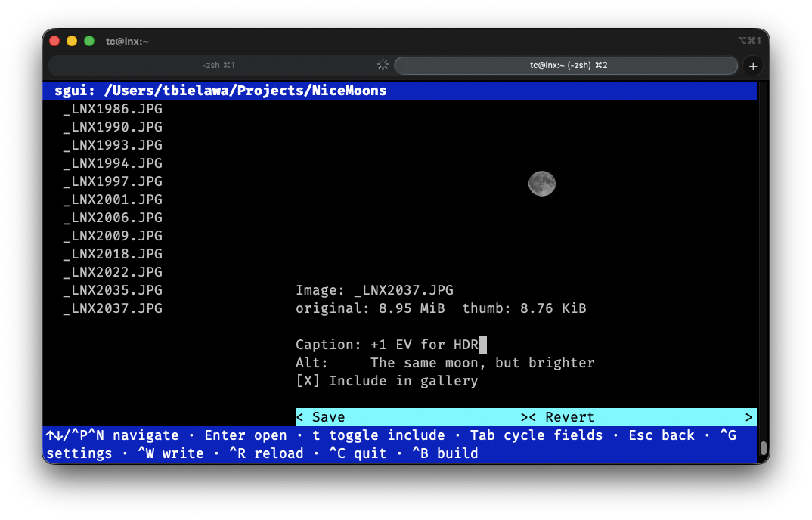Click the moon thumbnail preview

point(541,184)
